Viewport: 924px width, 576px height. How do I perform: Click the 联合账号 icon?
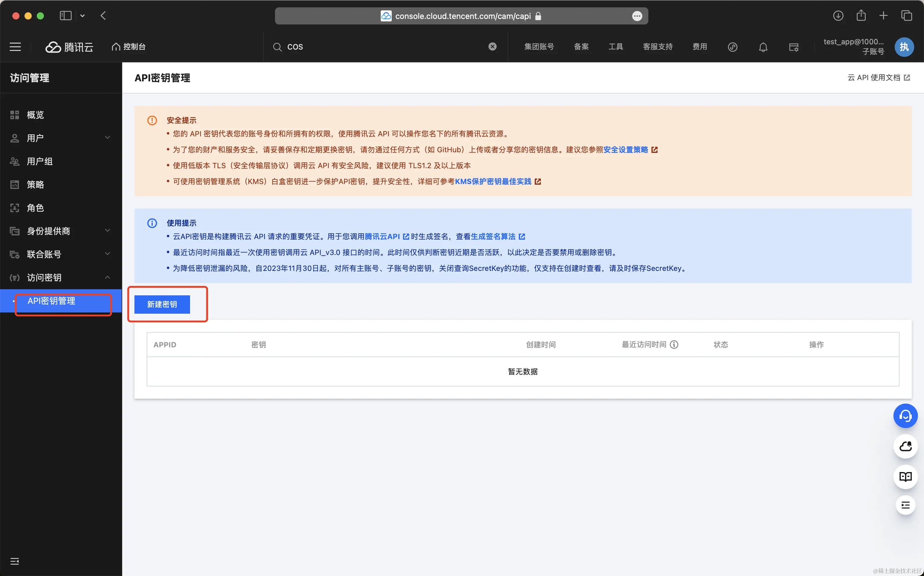point(14,254)
